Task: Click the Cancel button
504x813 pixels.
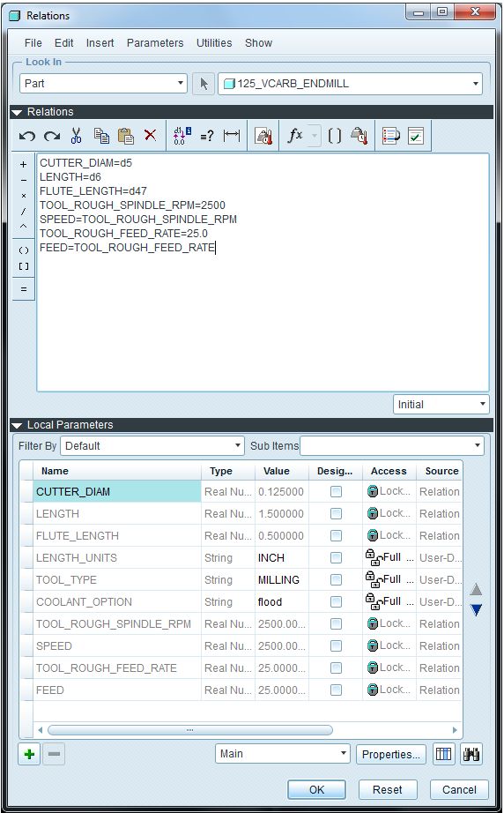Action: (x=459, y=790)
